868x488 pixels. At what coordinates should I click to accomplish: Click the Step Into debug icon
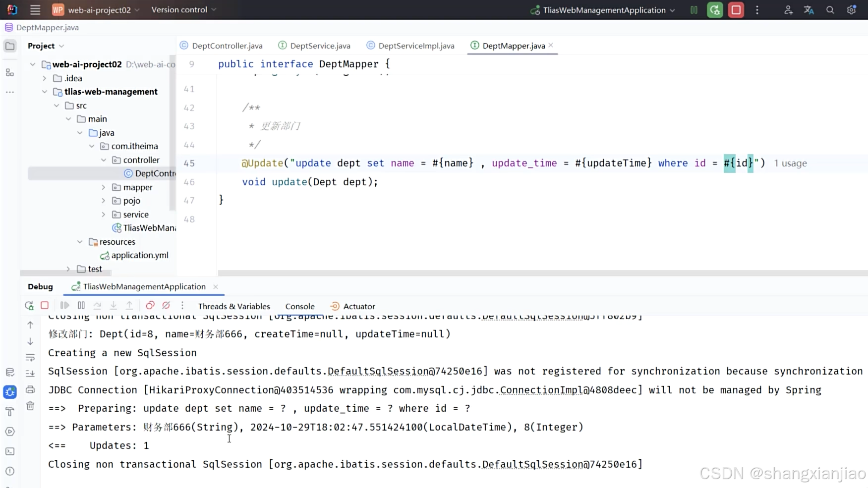coord(114,306)
